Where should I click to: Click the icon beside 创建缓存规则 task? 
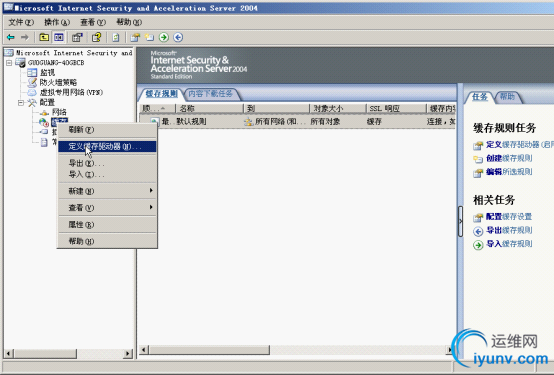coord(478,159)
